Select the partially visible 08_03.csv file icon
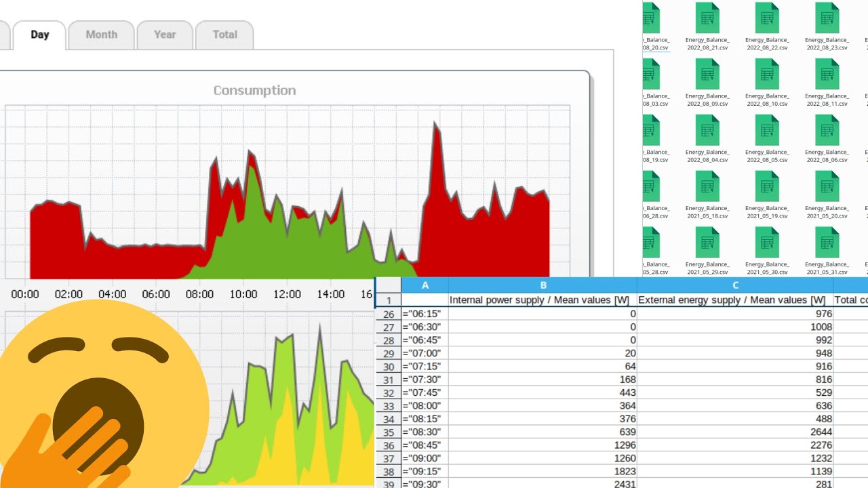 tap(651, 74)
